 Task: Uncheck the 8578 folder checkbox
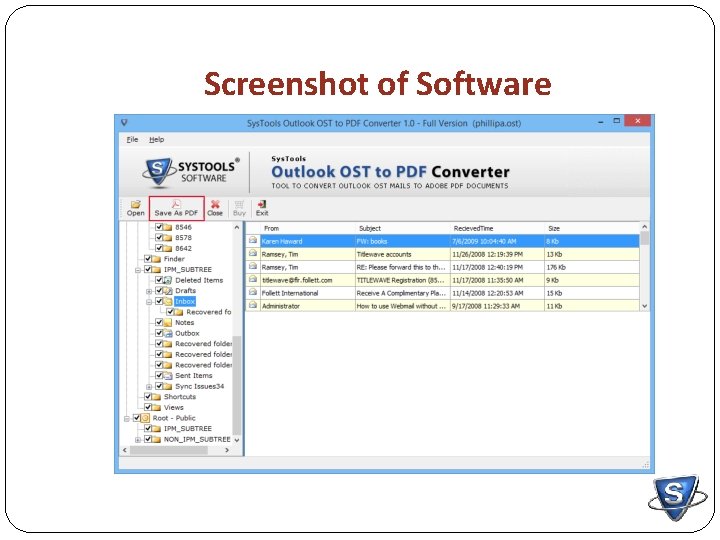(159, 237)
